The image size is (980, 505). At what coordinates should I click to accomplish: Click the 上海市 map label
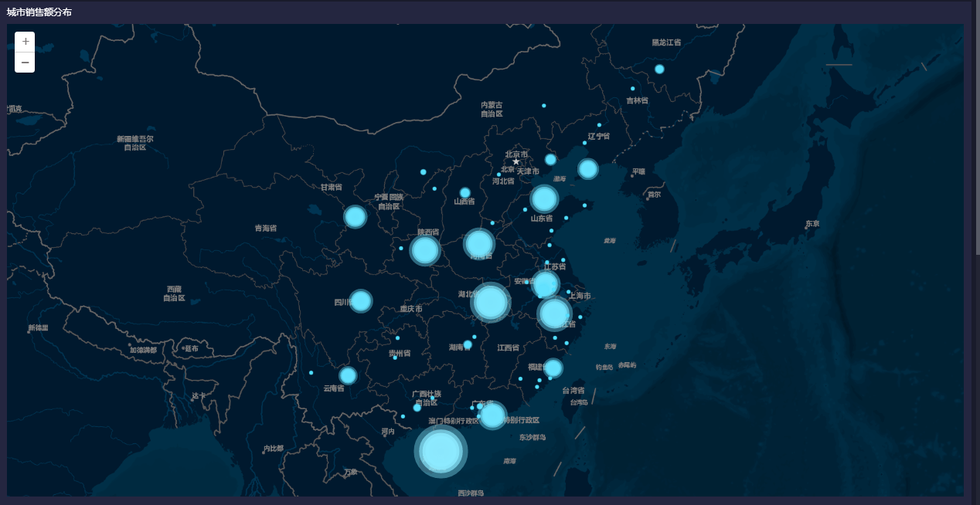pos(580,296)
